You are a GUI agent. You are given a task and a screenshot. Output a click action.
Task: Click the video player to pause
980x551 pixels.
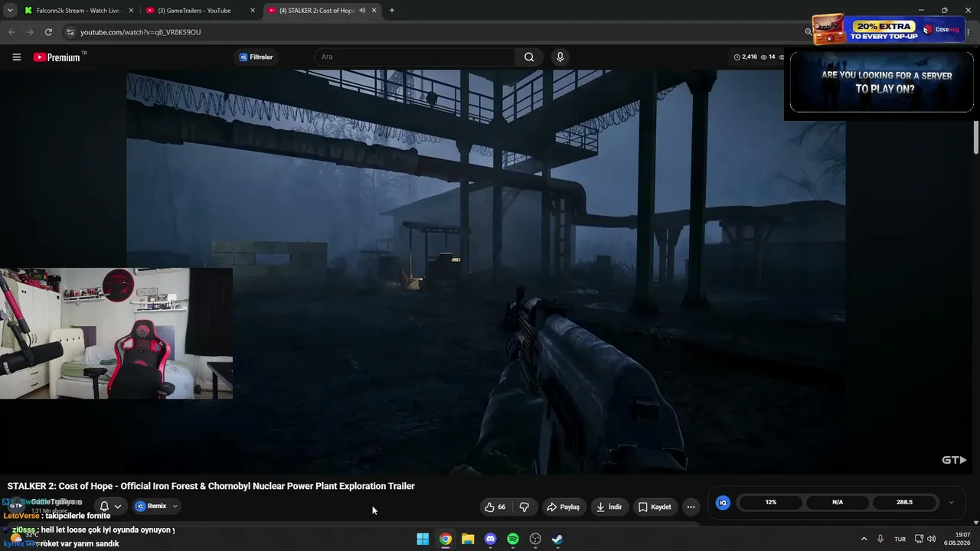coord(485,272)
